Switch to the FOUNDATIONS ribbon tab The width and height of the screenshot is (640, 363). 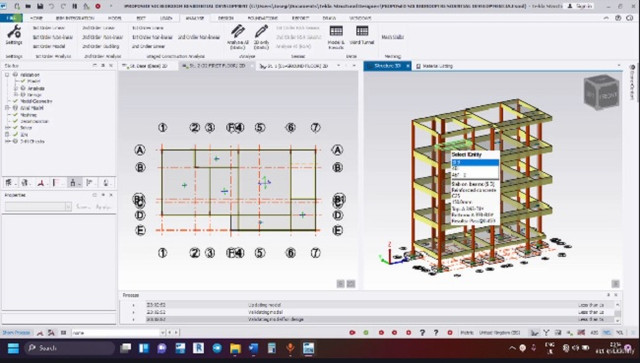tap(262, 18)
